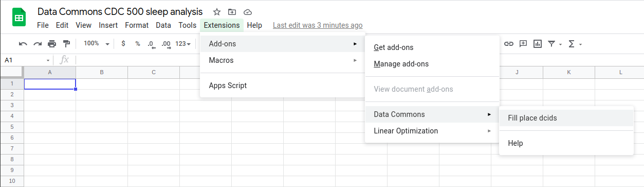Redo the last action

pyautogui.click(x=37, y=44)
